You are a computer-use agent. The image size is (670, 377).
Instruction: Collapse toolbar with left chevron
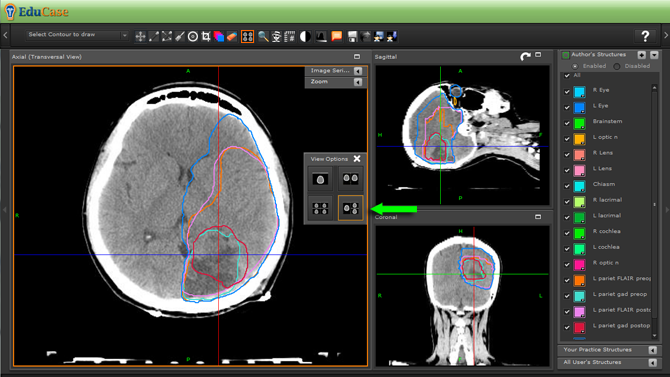5,36
